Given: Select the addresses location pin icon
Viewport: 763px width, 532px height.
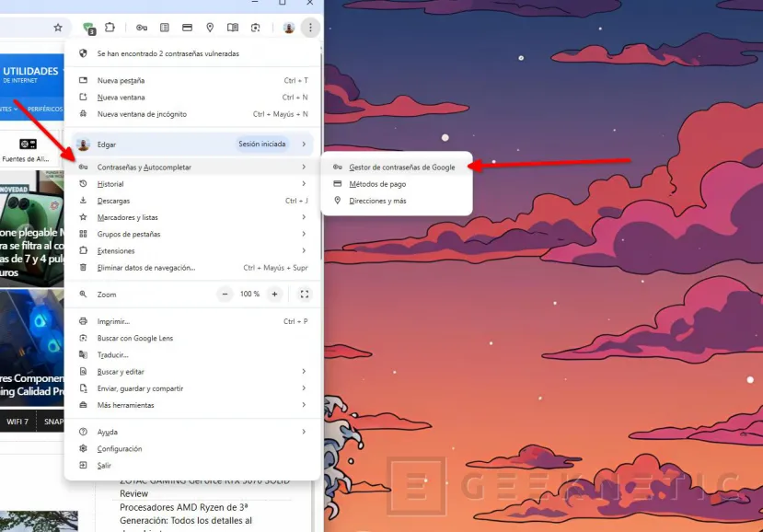Looking at the screenshot, I should tap(210, 27).
